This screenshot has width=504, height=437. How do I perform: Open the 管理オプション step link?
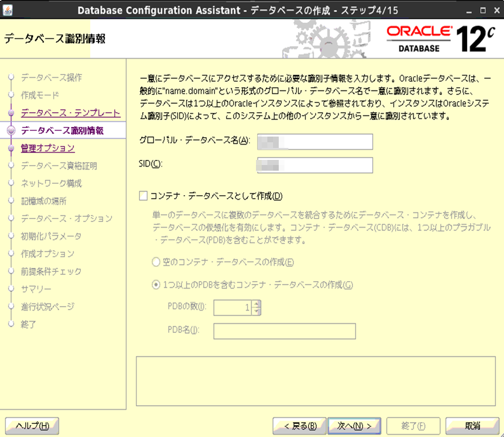pos(48,148)
